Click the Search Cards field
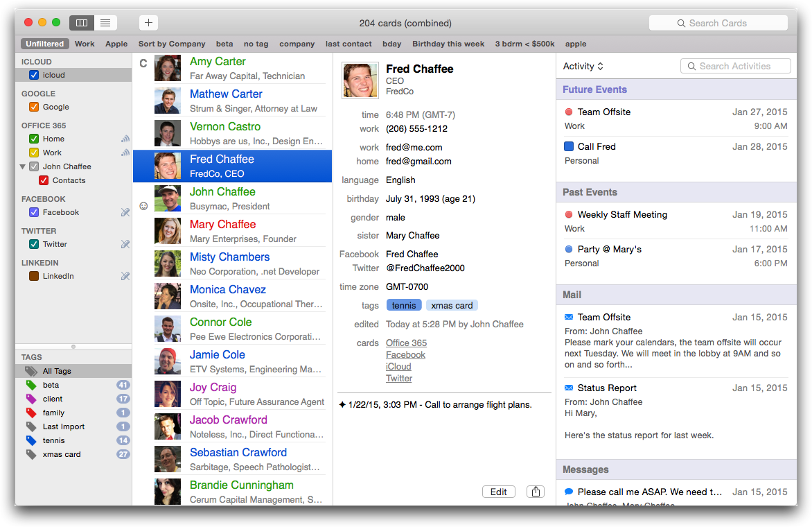Image resolution: width=812 pixels, height=527 pixels. [x=718, y=24]
